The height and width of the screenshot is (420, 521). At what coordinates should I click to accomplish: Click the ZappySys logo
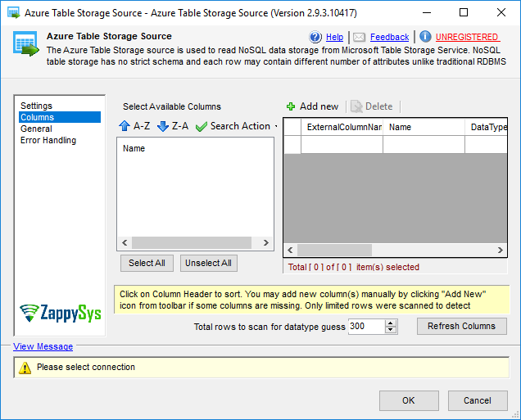coord(60,313)
